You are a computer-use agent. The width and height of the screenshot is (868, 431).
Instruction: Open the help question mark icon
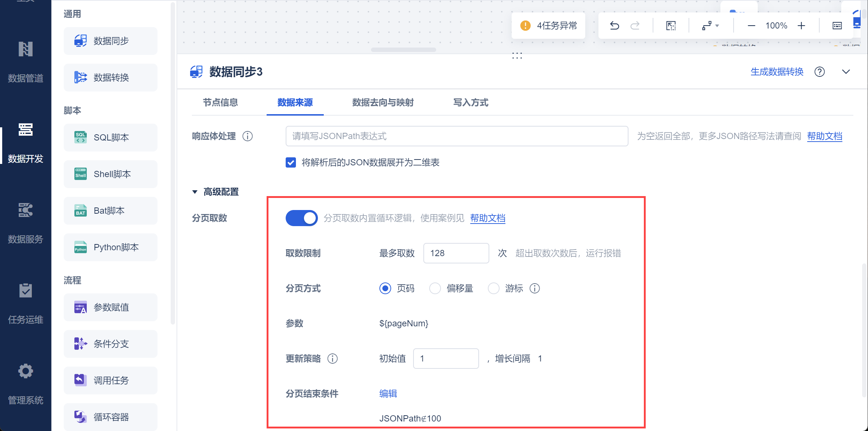819,72
